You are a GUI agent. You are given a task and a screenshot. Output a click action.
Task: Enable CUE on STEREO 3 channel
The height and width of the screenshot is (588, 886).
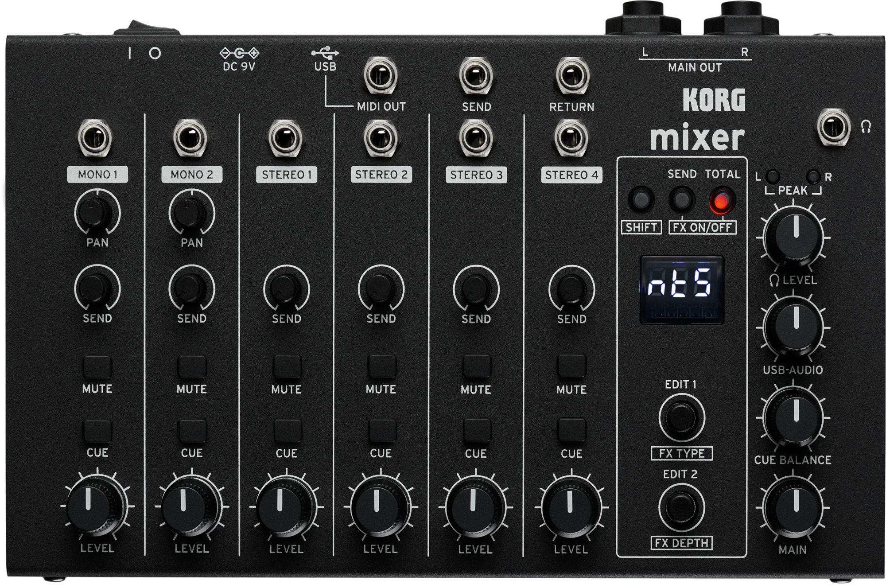coord(476,431)
